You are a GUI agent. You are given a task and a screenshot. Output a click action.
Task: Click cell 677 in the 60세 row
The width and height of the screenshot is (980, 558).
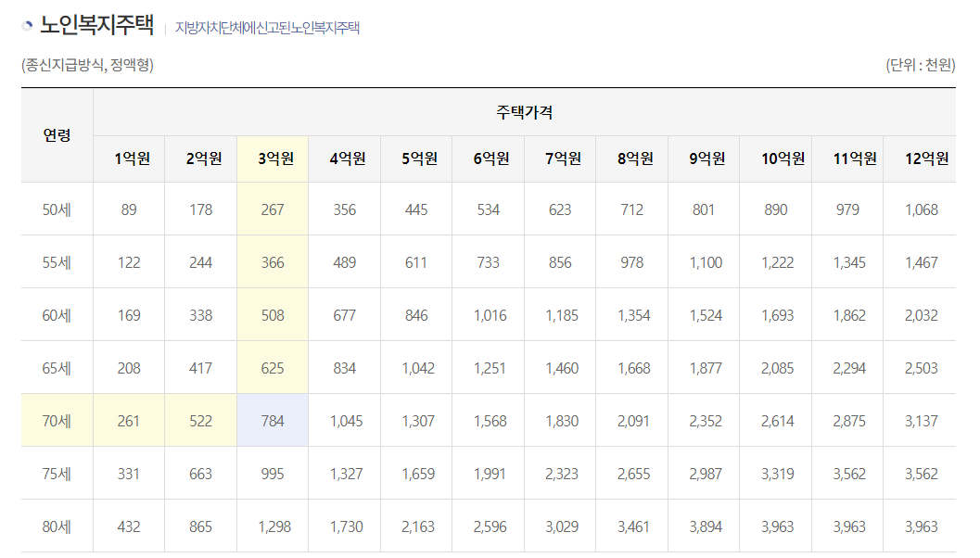(x=344, y=315)
